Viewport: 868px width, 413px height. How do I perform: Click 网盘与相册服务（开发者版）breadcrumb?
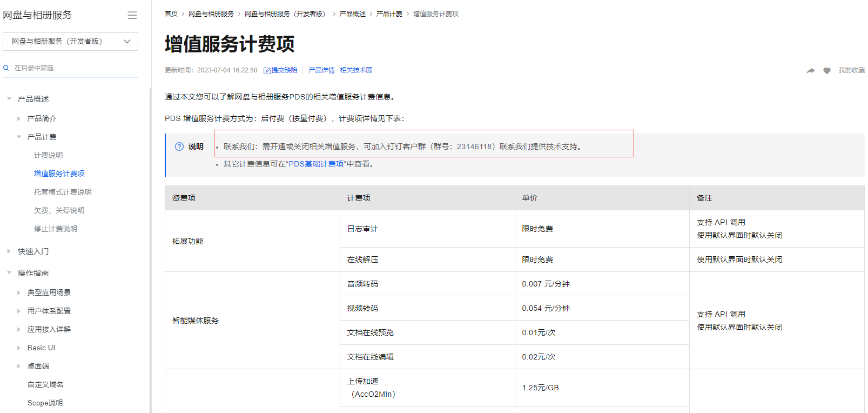[x=286, y=14]
